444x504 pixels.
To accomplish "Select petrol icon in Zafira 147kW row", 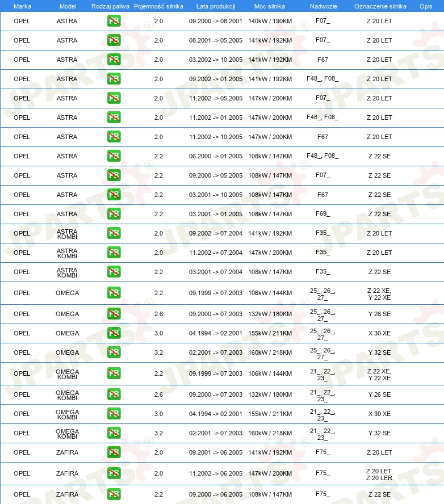I will click(114, 473).
